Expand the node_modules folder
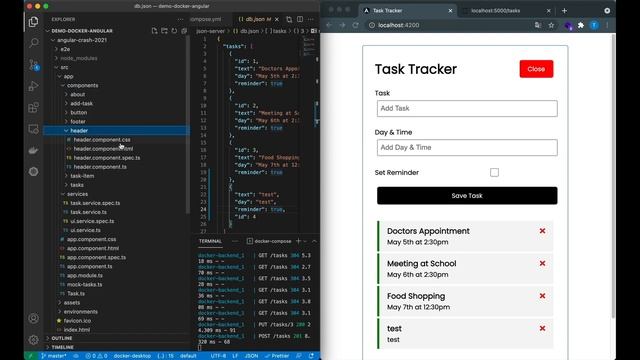This screenshot has width=640, height=360. click(116, 58)
